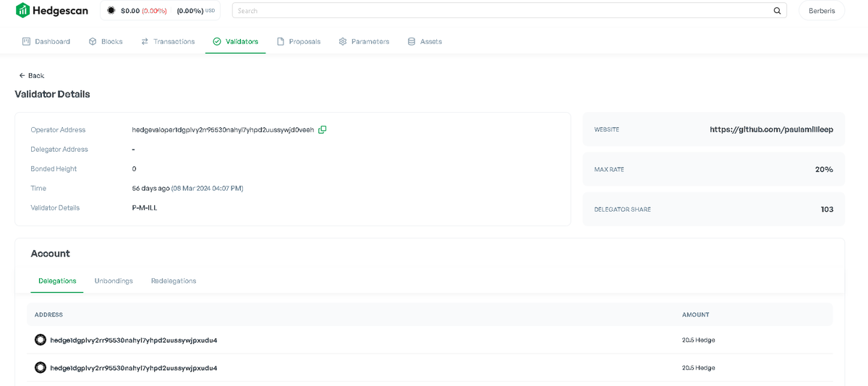The image size is (868, 386).
Task: Click the AMOUNT column header
Action: [x=695, y=314]
